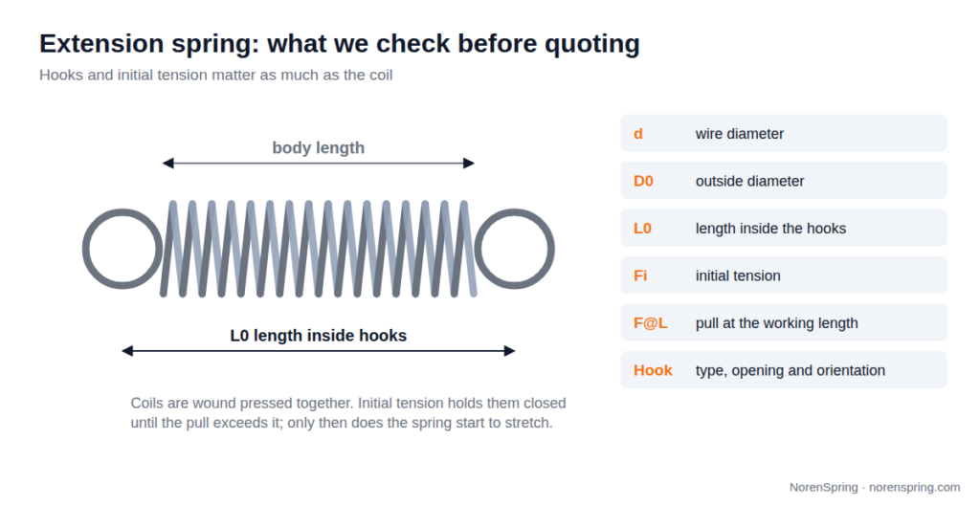Viewport: 980px width, 506px height.
Task: Click the coiled spring body graphic
Action: (x=319, y=249)
